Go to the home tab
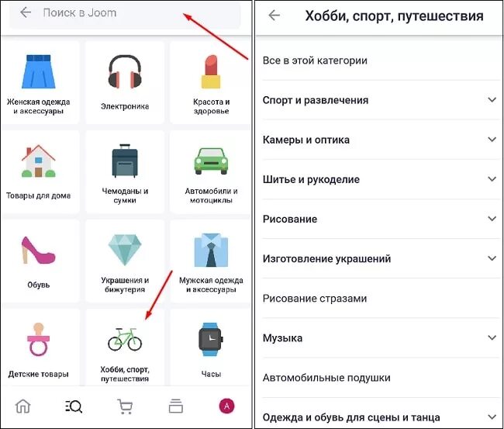This screenshot has height=429, width=504. pyautogui.click(x=22, y=407)
